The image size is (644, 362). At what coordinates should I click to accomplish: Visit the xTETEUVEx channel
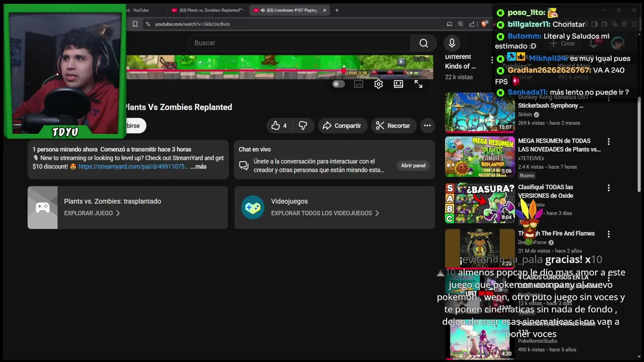point(531,158)
